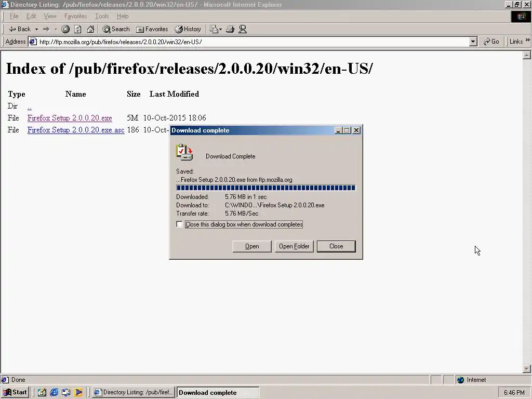Click Open in the Download complete dialog
The image size is (532, 399).
click(x=252, y=246)
